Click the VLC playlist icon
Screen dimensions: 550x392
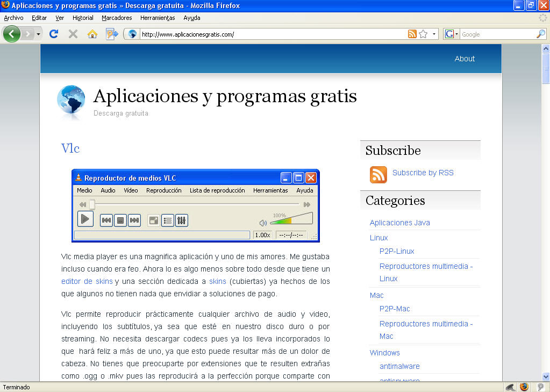pos(168,220)
